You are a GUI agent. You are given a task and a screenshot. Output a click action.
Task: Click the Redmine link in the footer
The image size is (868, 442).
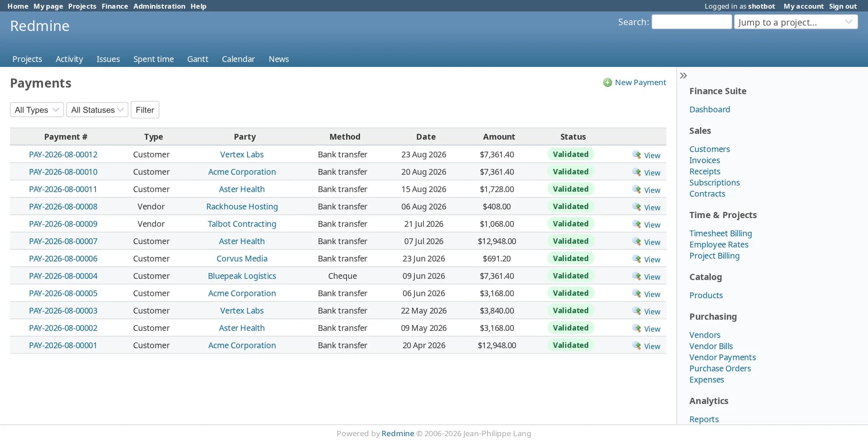pyautogui.click(x=398, y=433)
